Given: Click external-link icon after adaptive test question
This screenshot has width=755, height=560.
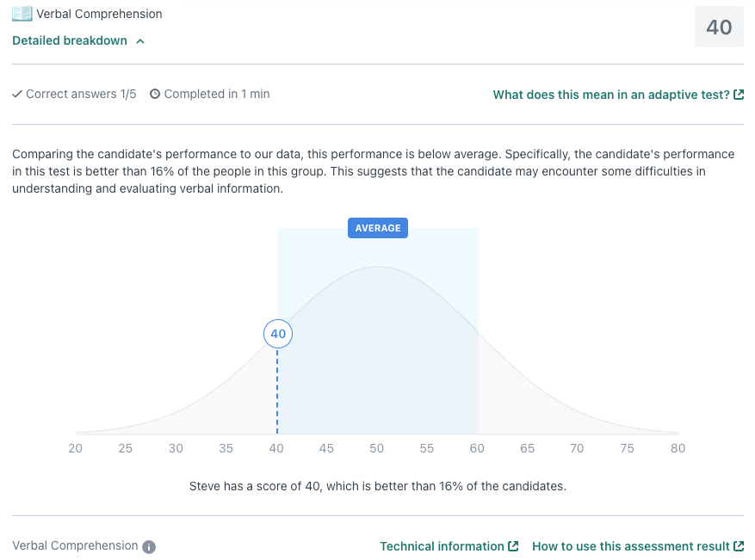Looking at the screenshot, I should click(739, 95).
